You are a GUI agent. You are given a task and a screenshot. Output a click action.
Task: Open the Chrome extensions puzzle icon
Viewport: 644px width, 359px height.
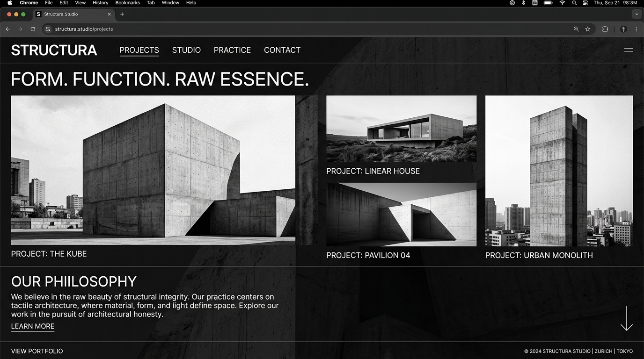click(605, 29)
